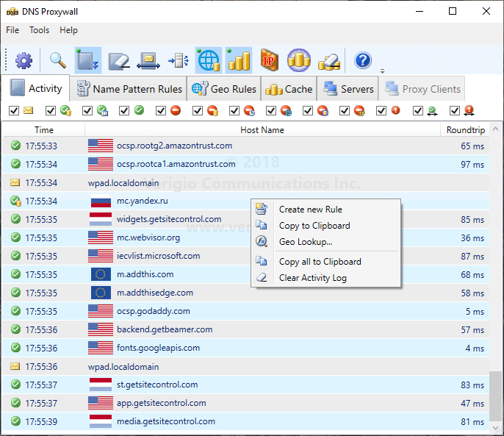Toggle the red exclamation filter checkbox
Screen dimensions: 504x436
coord(381,111)
